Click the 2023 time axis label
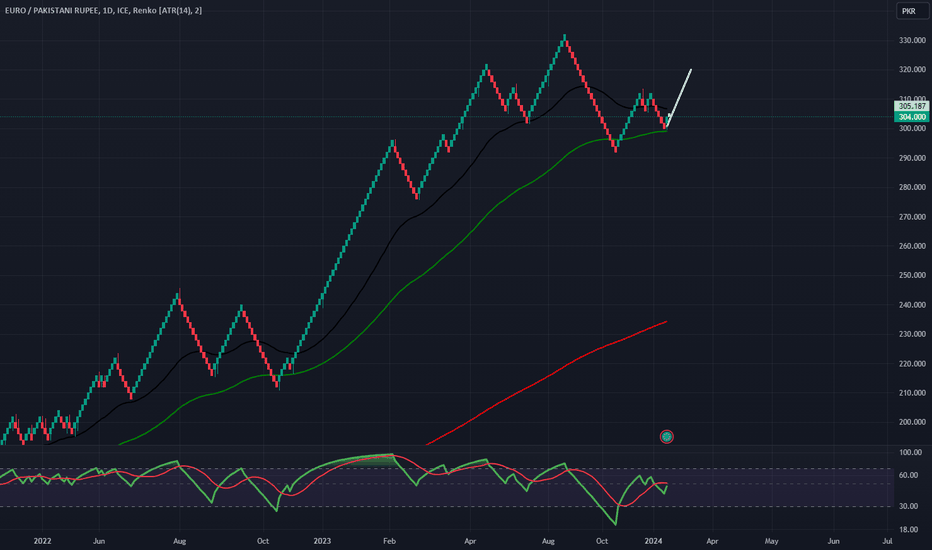The width and height of the screenshot is (932, 550). coord(322,541)
